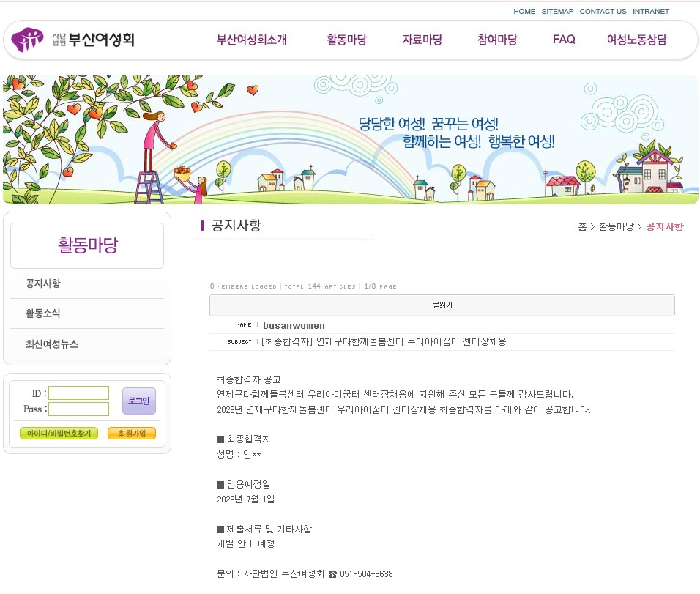Click the Busan Women's Association logo

pos(72,40)
